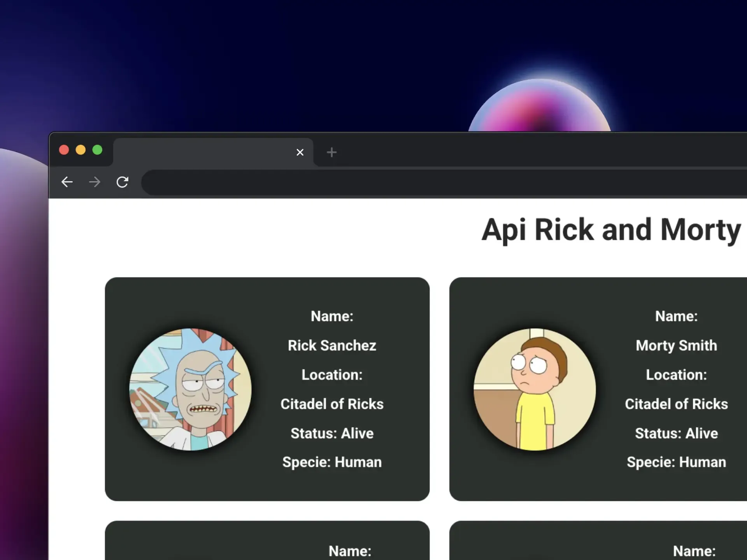Reload the current page
The height and width of the screenshot is (560, 747).
coord(122,182)
